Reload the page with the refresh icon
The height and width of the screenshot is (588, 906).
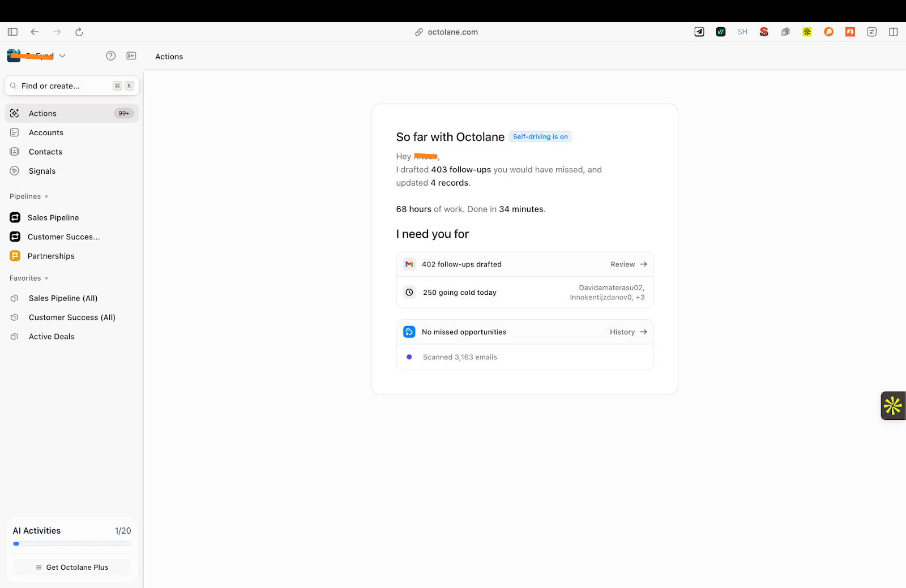point(79,32)
